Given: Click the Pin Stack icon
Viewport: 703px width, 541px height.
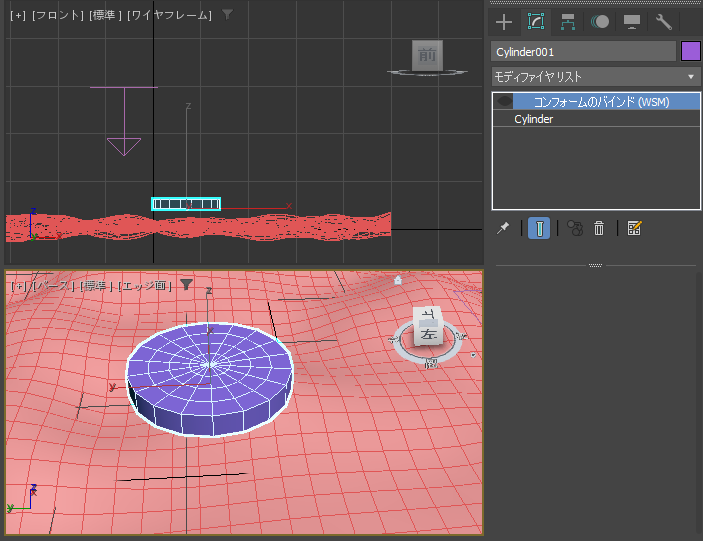Looking at the screenshot, I should click(503, 228).
